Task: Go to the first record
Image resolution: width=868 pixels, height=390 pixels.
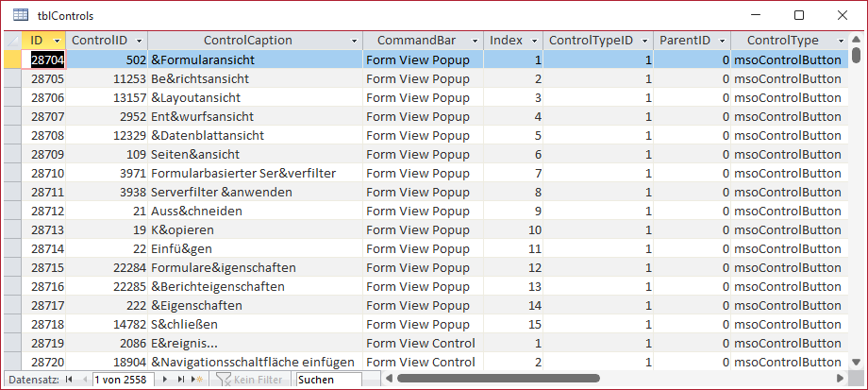Action: pos(69,380)
